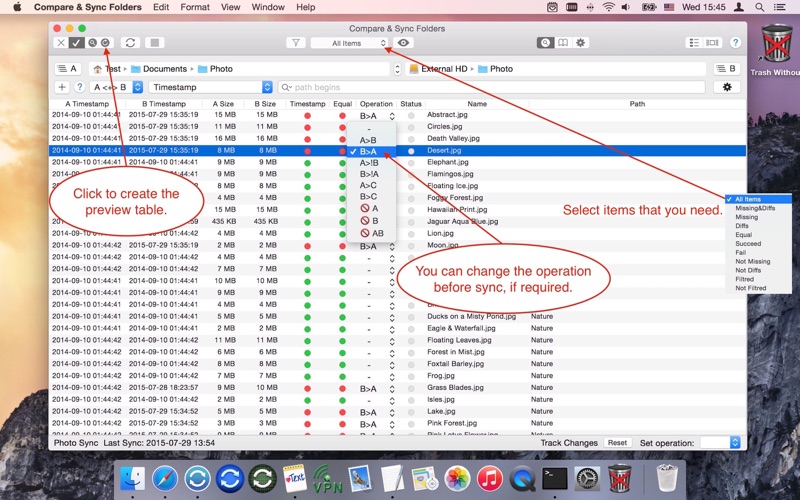Open the Format menu in menu bar
This screenshot has height=500, width=800.
pos(195,7)
